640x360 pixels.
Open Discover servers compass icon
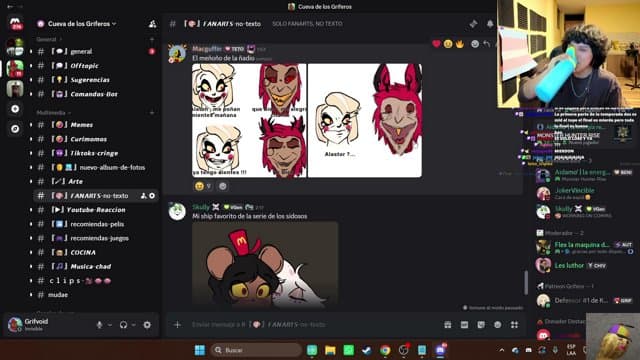[15, 129]
